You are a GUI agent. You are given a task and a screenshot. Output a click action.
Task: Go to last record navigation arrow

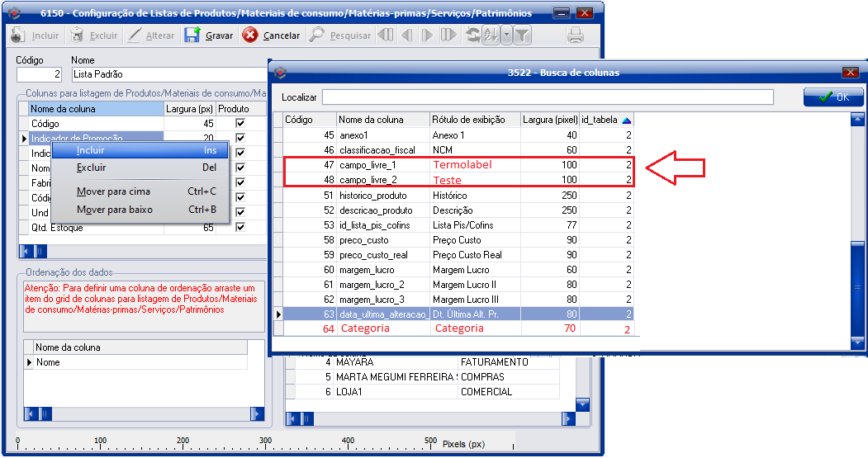448,35
